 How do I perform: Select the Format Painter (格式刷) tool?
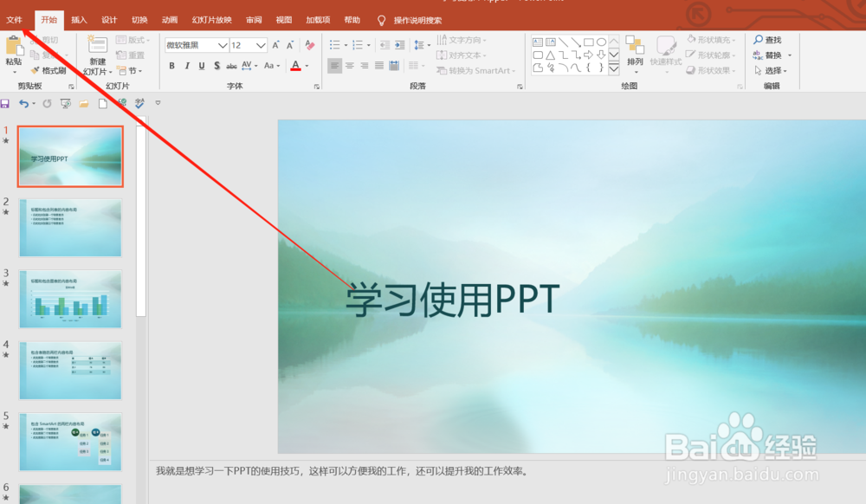pyautogui.click(x=49, y=70)
